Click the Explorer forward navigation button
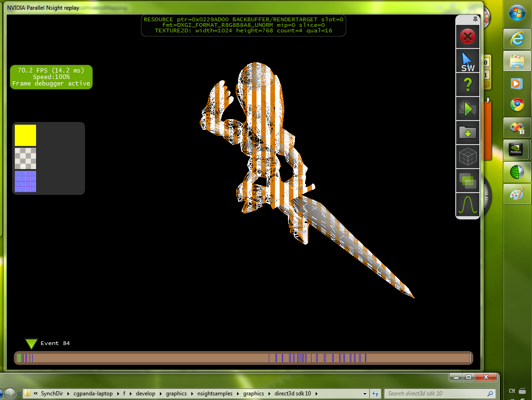The width and height of the screenshot is (532, 400). point(10,393)
